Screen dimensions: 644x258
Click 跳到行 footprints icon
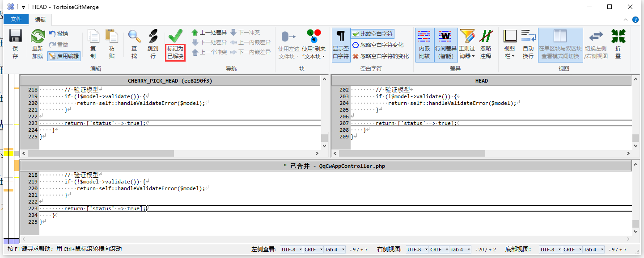click(x=153, y=36)
